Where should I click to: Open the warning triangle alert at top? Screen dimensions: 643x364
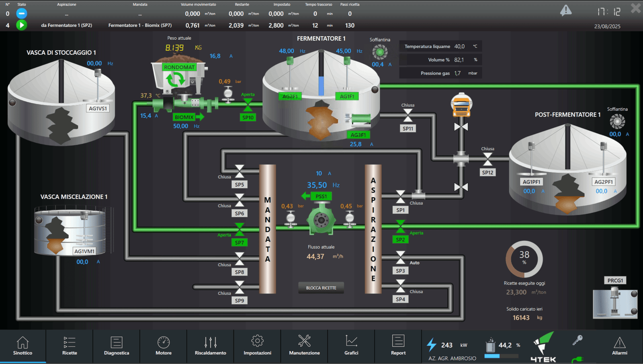click(x=566, y=10)
